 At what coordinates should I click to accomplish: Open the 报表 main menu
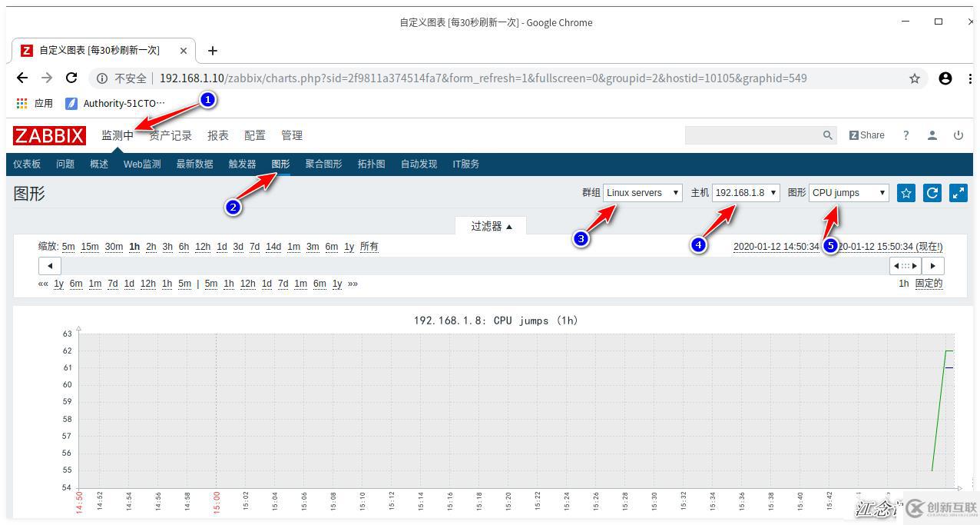coord(218,135)
